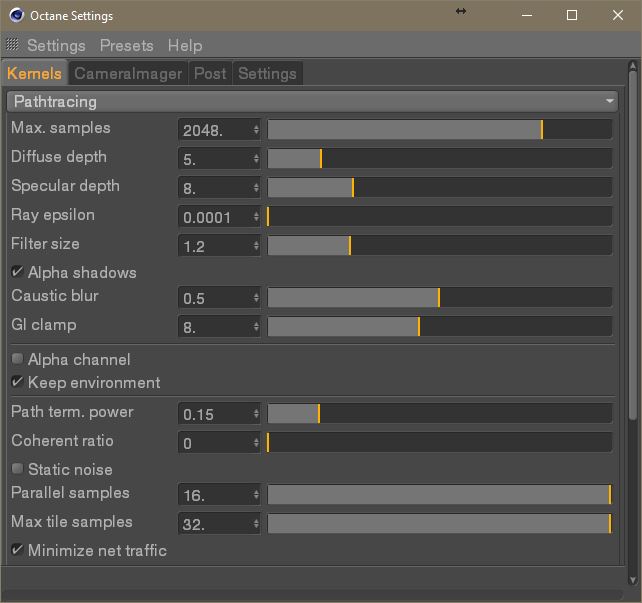Image resolution: width=642 pixels, height=603 pixels.
Task: Click the Octane logo icon in title bar
Action: click(17, 15)
